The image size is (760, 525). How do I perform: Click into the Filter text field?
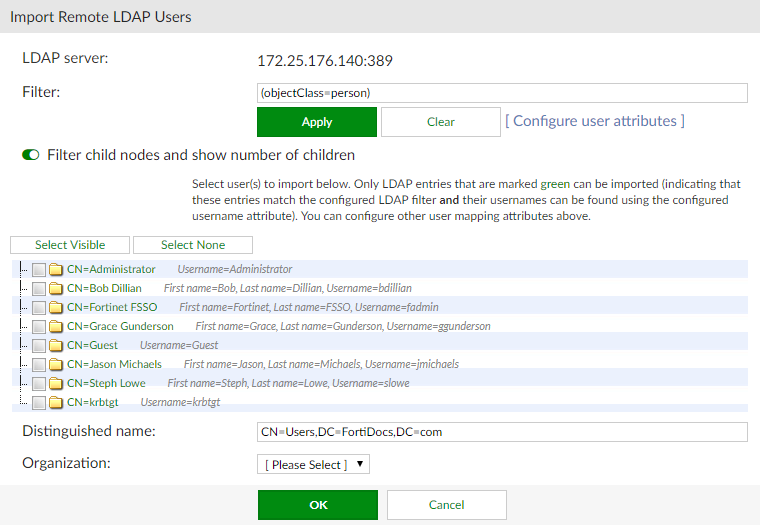coord(502,93)
